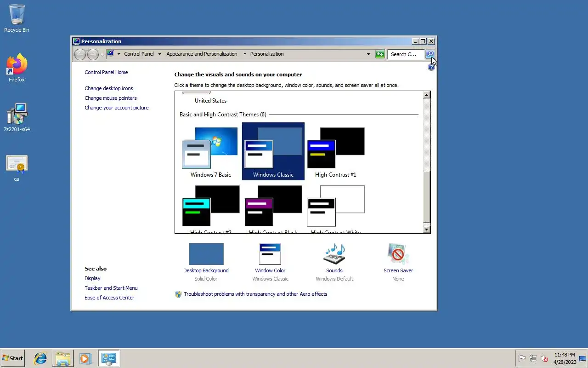The image size is (588, 368).
Task: Open Change your account picture link
Action: [x=117, y=108]
